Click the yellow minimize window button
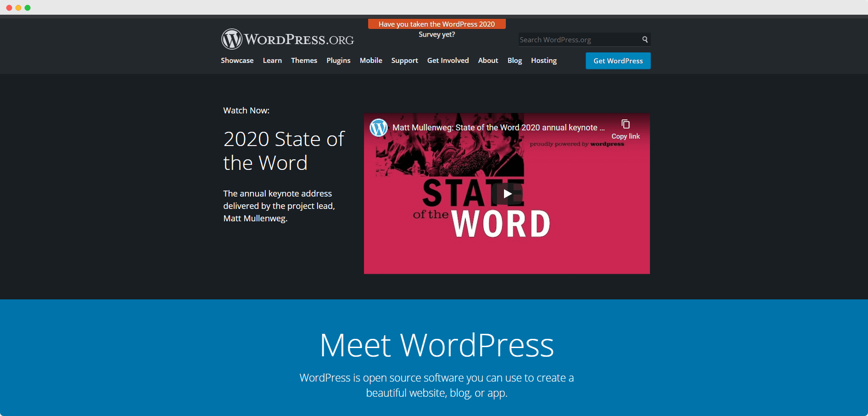 click(x=18, y=8)
